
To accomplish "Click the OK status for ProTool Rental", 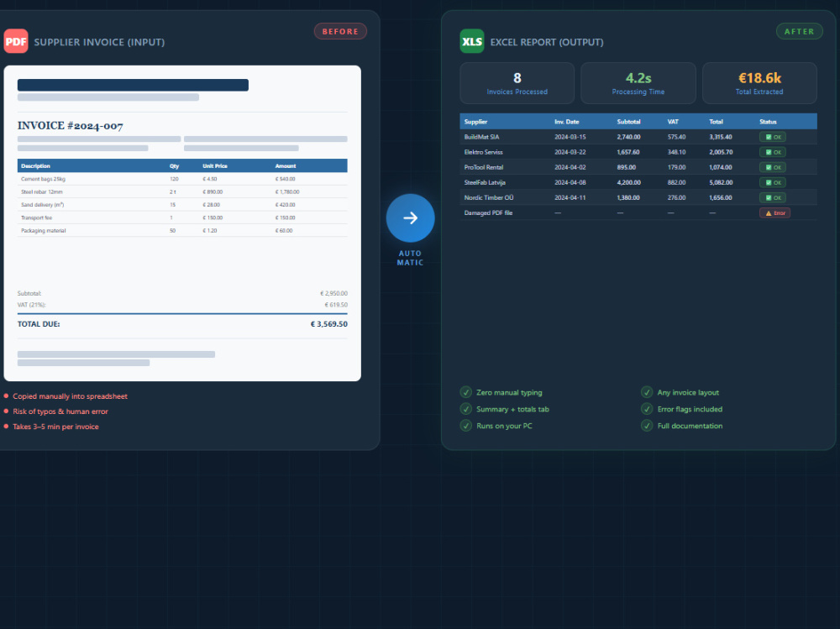I will [773, 167].
